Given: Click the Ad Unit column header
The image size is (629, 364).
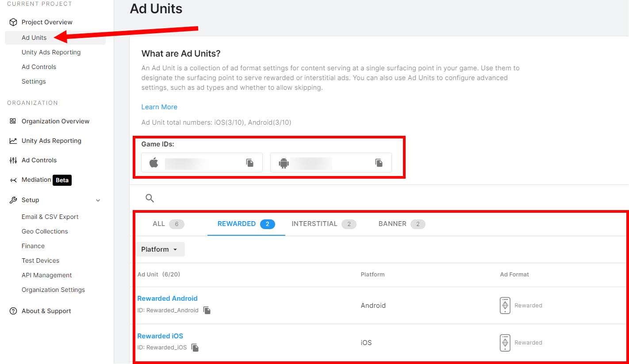Looking at the screenshot, I should click(x=159, y=274).
